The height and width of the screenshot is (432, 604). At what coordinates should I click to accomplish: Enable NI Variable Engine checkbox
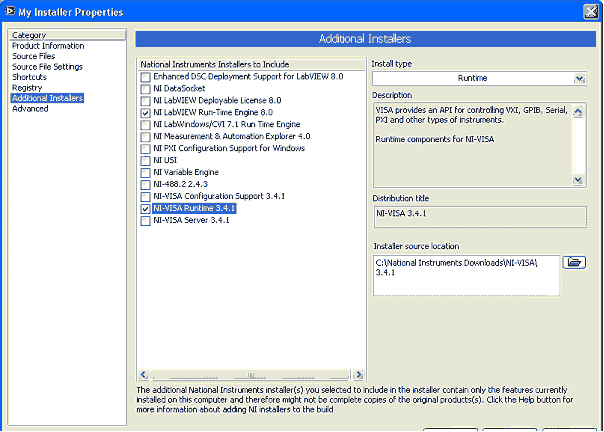click(145, 173)
